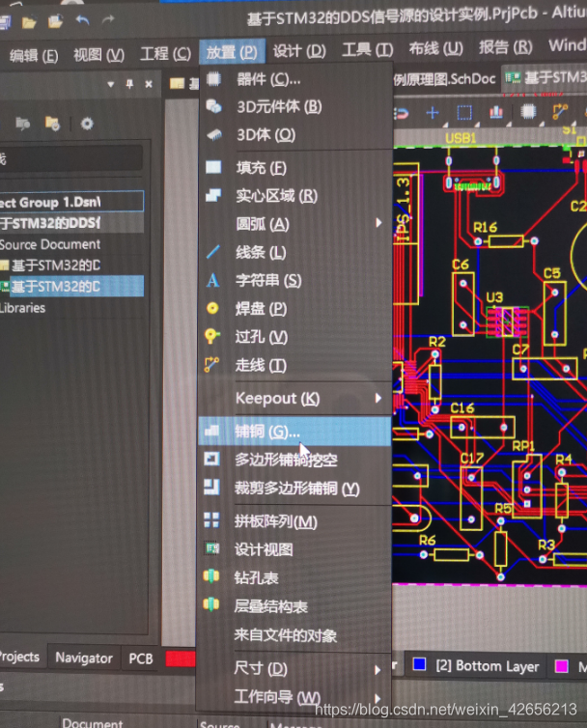This screenshot has width=587, height=728.
Task: Click the panel settings gear icon
Action: [x=87, y=124]
